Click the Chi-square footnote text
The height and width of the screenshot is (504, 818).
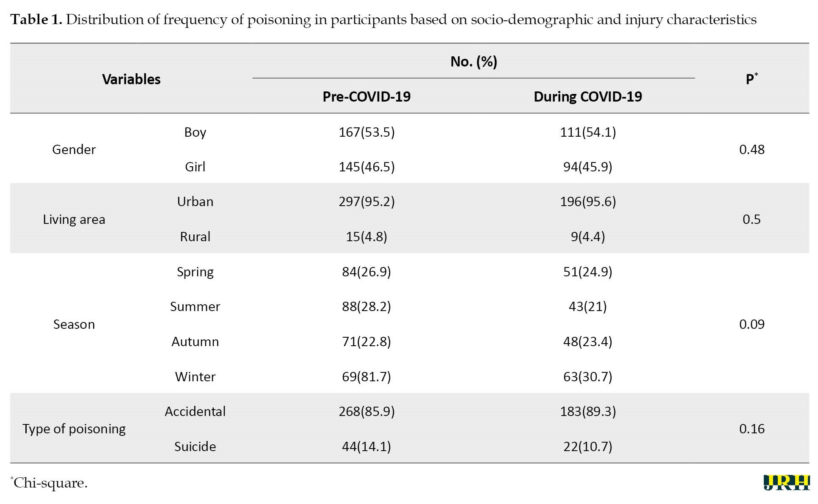click(x=49, y=483)
